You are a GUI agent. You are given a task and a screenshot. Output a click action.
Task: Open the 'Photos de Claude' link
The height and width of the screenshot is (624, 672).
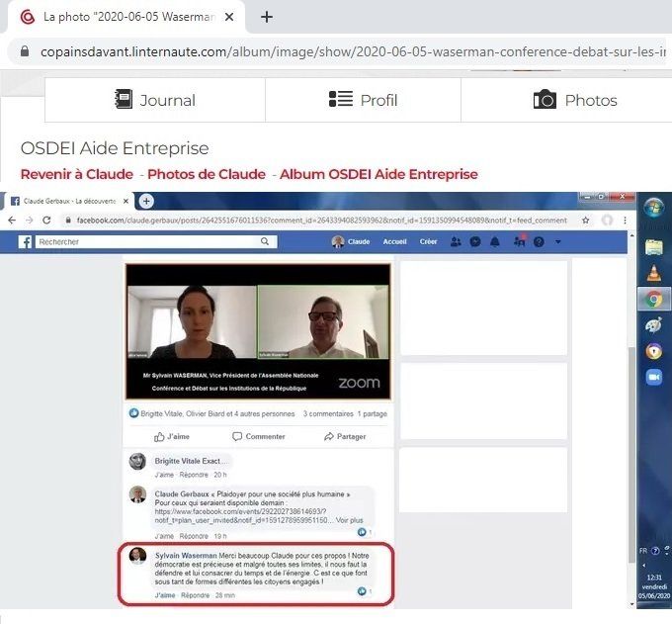pyautogui.click(x=207, y=174)
